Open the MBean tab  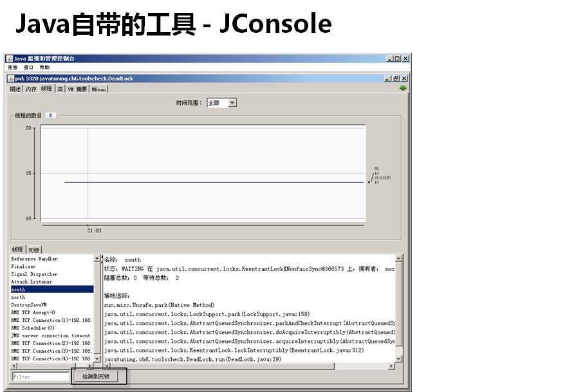point(98,89)
